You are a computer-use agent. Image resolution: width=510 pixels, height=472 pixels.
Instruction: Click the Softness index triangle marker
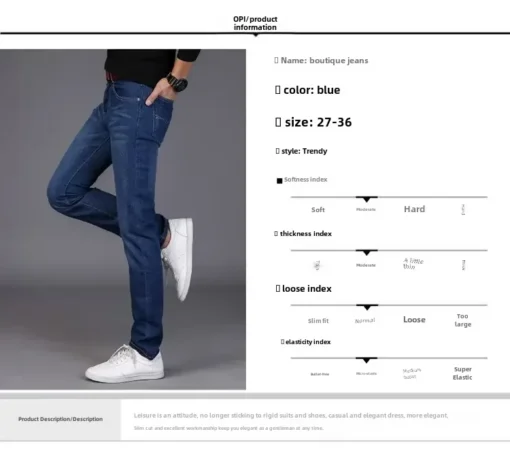click(x=367, y=199)
